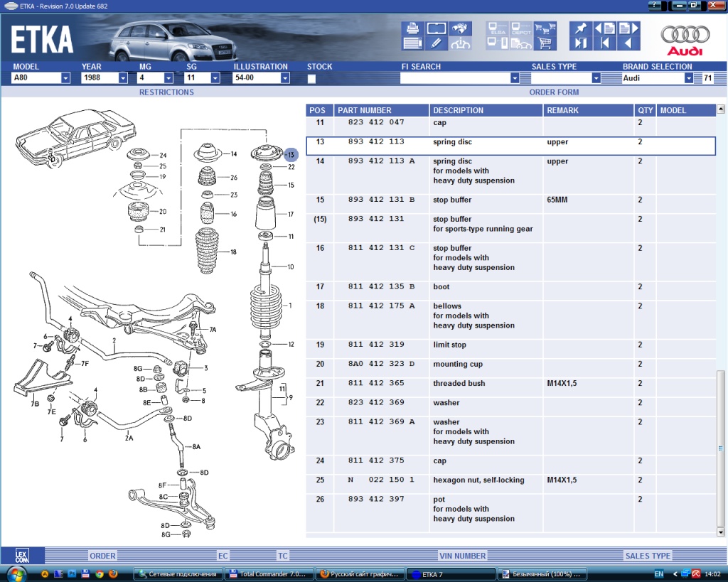Click the DEPOT connection icon
Viewport: 728px width, 582px height.
(521, 28)
